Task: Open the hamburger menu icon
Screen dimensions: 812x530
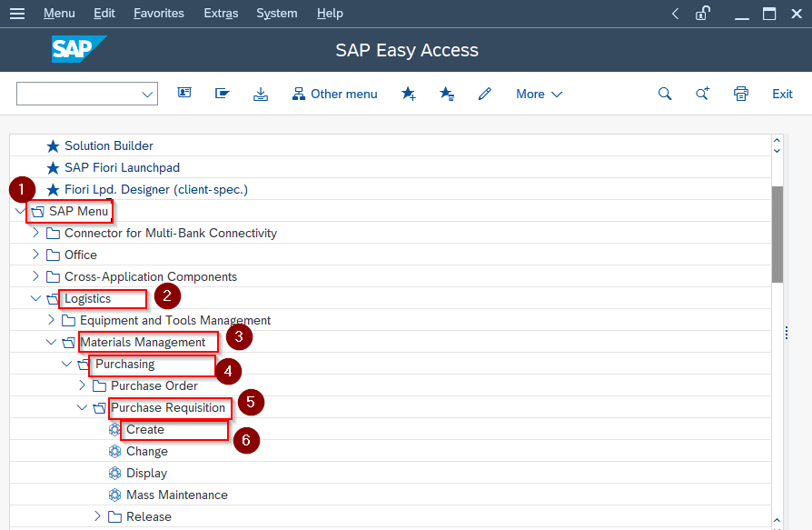Action: point(17,14)
